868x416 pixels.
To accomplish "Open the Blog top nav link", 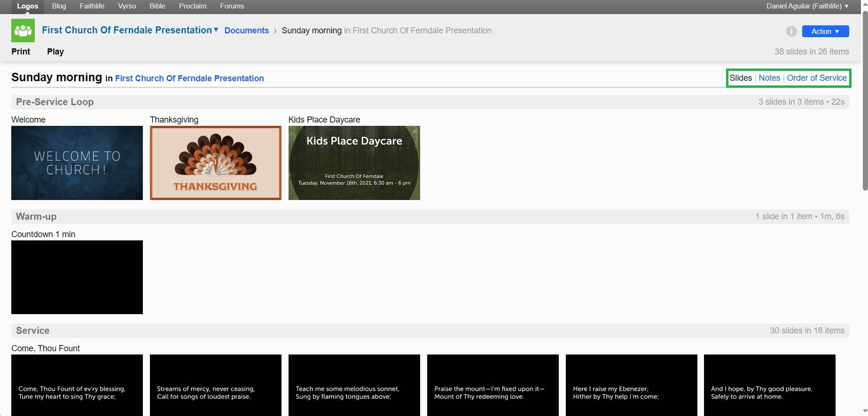I will tap(59, 6).
